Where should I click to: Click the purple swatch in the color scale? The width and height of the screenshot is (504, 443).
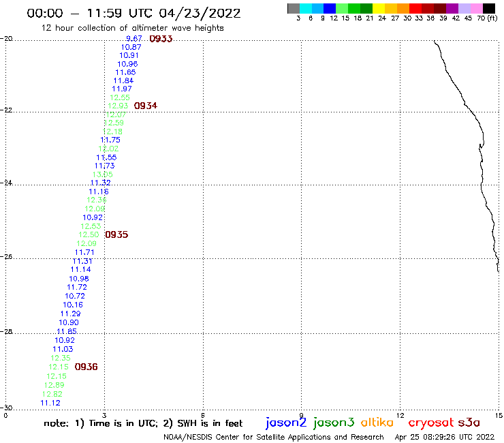(452, 8)
